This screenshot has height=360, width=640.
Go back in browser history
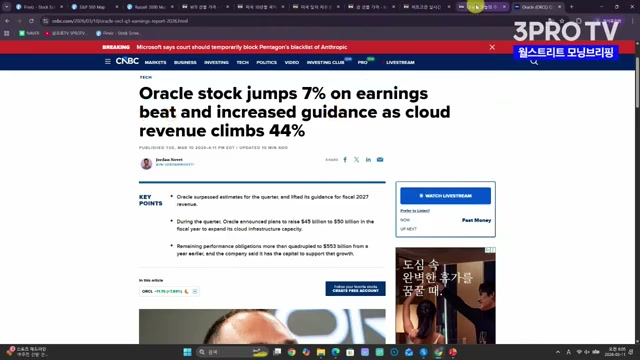[x=8, y=21]
